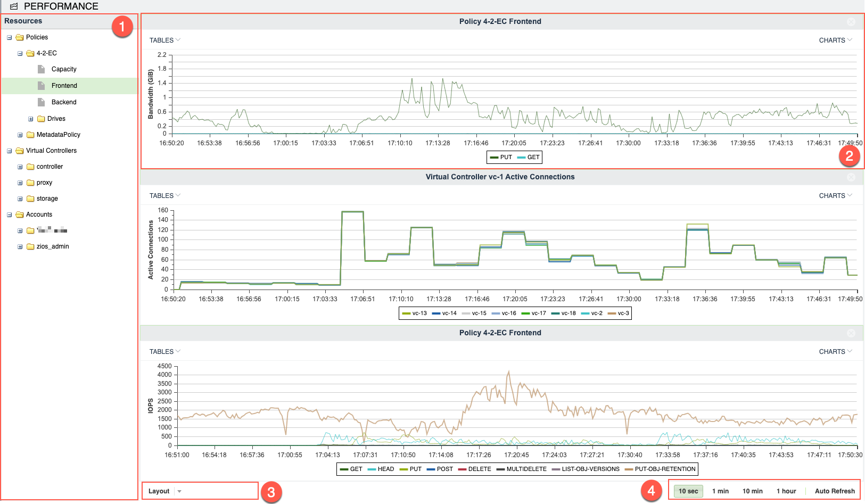Click the Frontend document icon
Image resolution: width=865 pixels, height=504 pixels.
(x=42, y=86)
